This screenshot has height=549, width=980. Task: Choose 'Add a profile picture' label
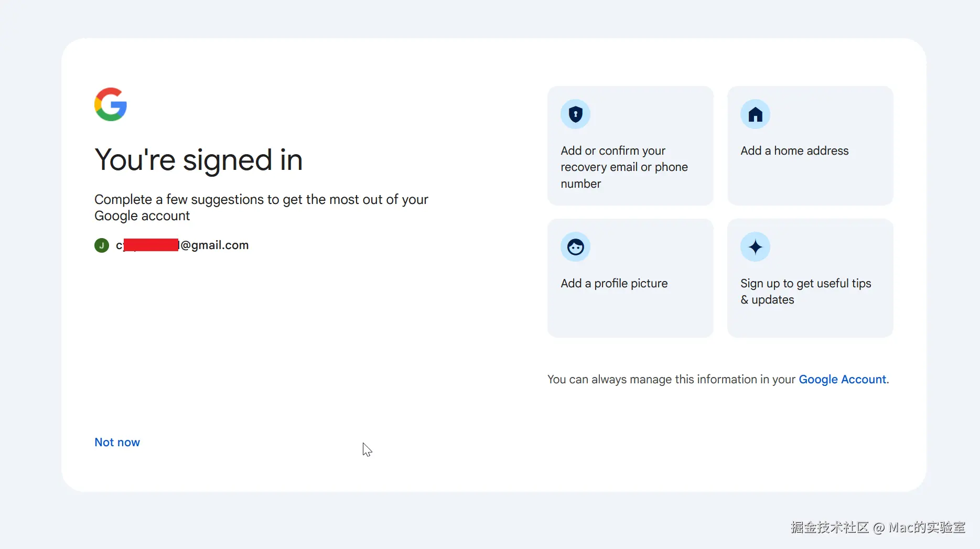tap(614, 284)
